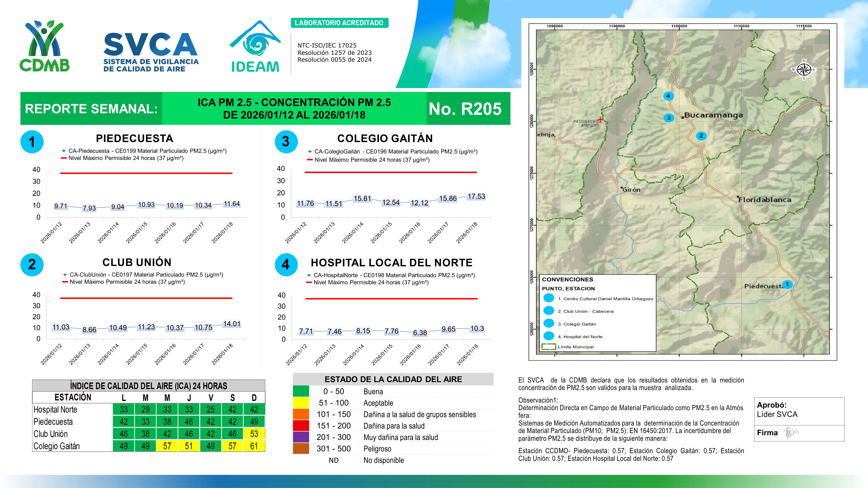The image size is (868, 488).
Task: Click the signature next to Firma
Action: pyautogui.click(x=790, y=433)
